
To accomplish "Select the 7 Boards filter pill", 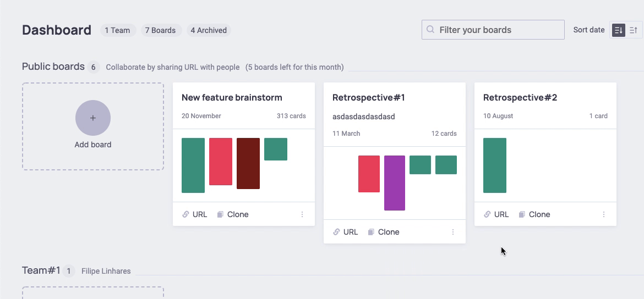I will click(160, 30).
